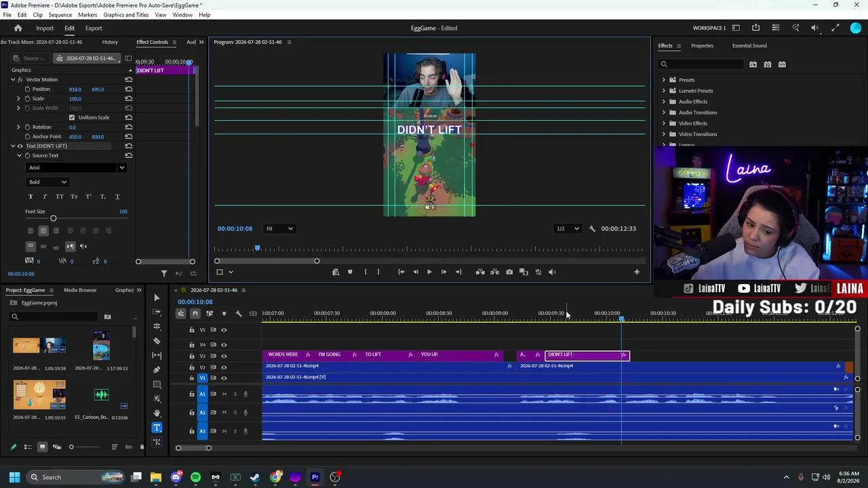Click Mark In in the Program monitor

pyautogui.click(x=365, y=272)
